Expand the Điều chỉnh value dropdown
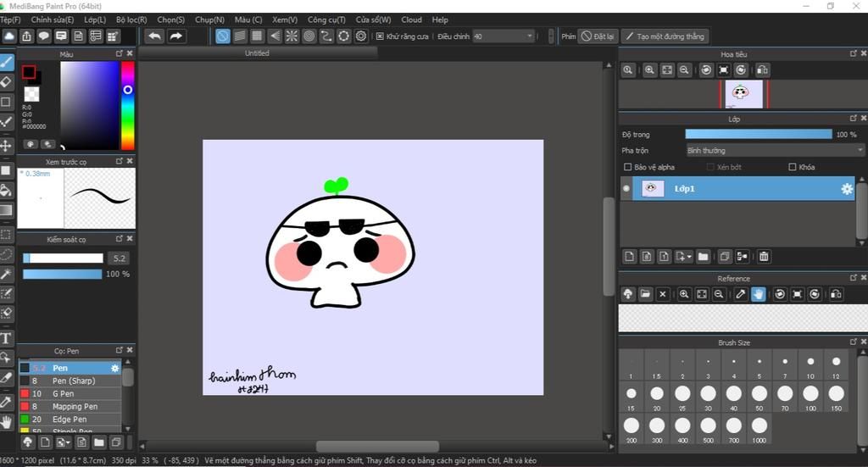The width and height of the screenshot is (868, 467). 530,36
